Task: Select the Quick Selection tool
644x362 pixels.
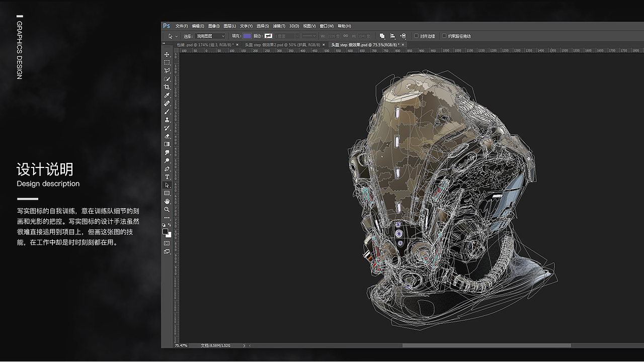Action: tap(167, 79)
